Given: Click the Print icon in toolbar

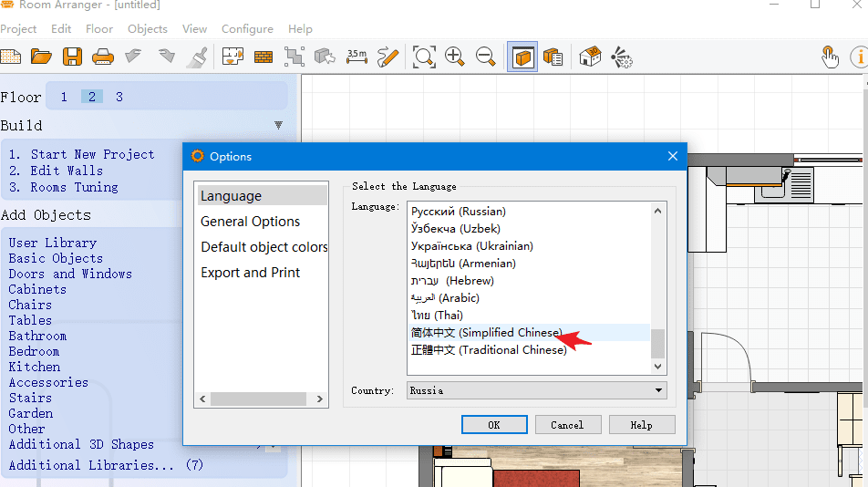Looking at the screenshot, I should point(103,57).
